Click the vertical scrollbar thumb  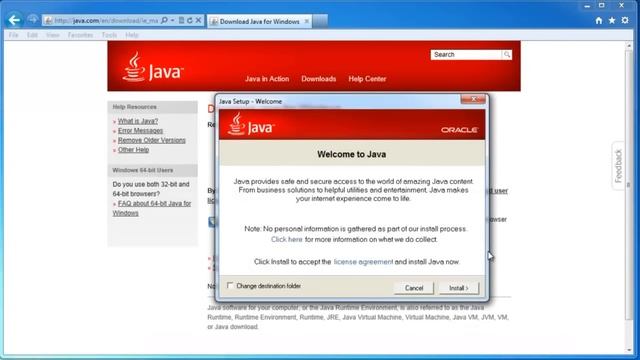(629, 185)
